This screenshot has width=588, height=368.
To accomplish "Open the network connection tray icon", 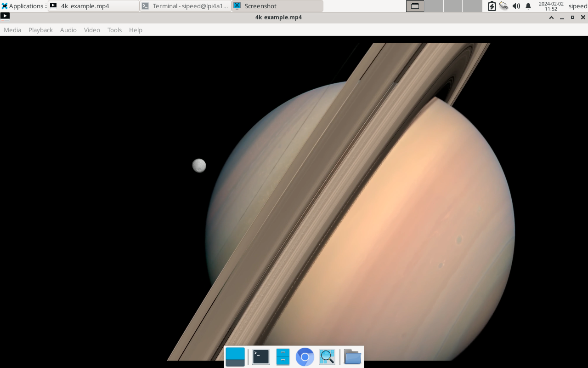I will click(x=504, y=6).
